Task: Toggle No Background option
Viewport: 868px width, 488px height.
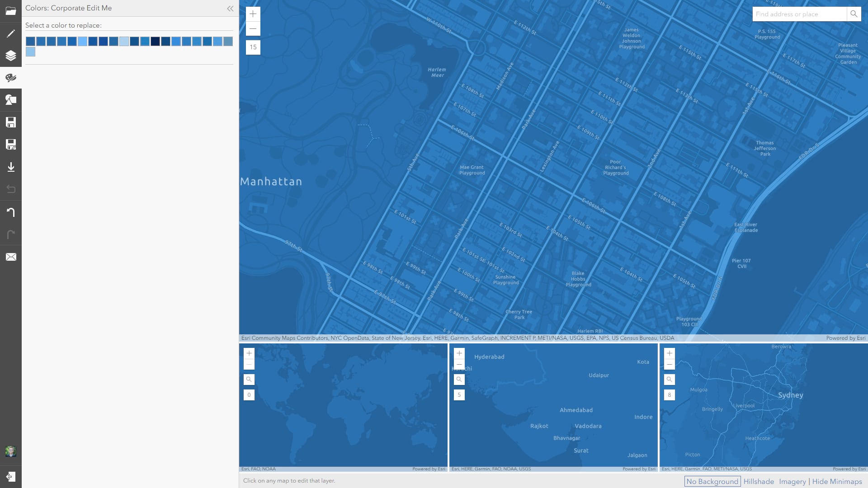Action: [712, 481]
